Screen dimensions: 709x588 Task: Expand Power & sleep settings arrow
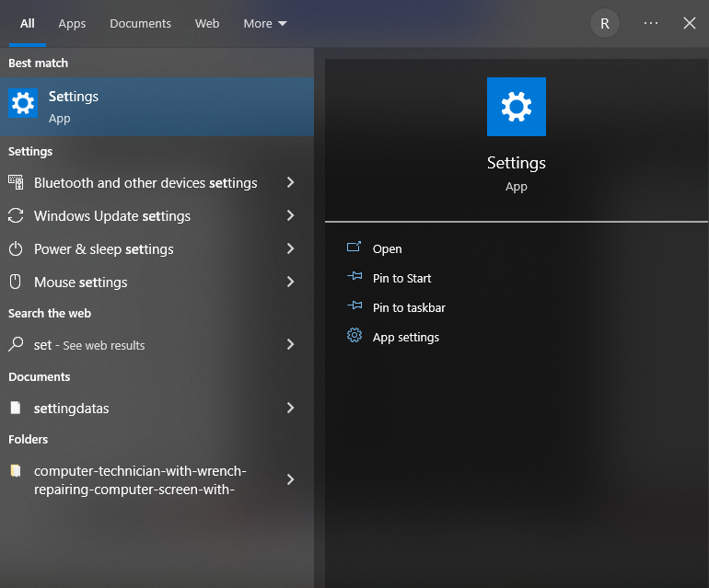click(x=290, y=248)
